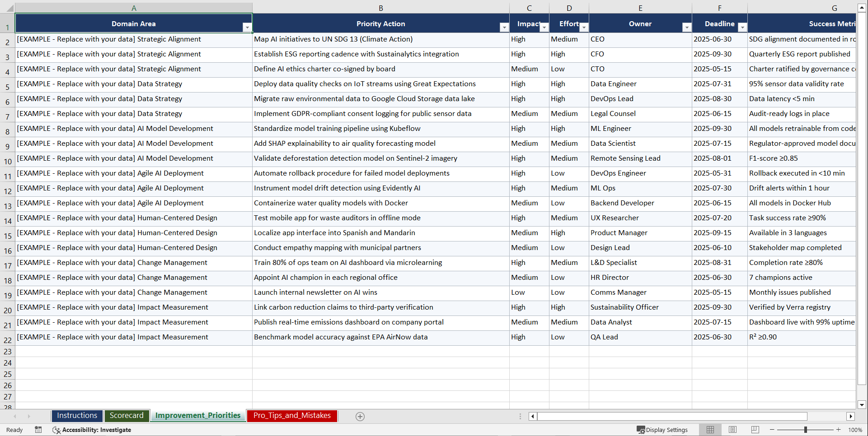
Task: Open the Instructions sheet tab
Action: point(77,415)
